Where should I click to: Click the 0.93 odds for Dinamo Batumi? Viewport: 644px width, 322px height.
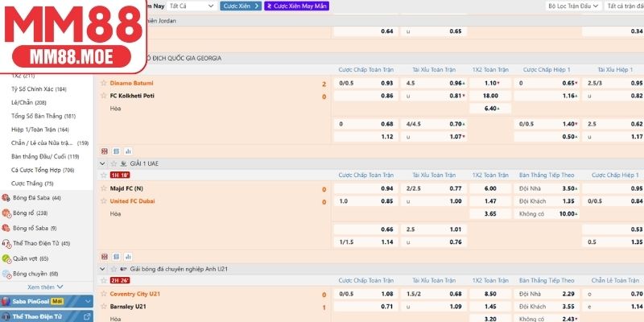point(387,84)
